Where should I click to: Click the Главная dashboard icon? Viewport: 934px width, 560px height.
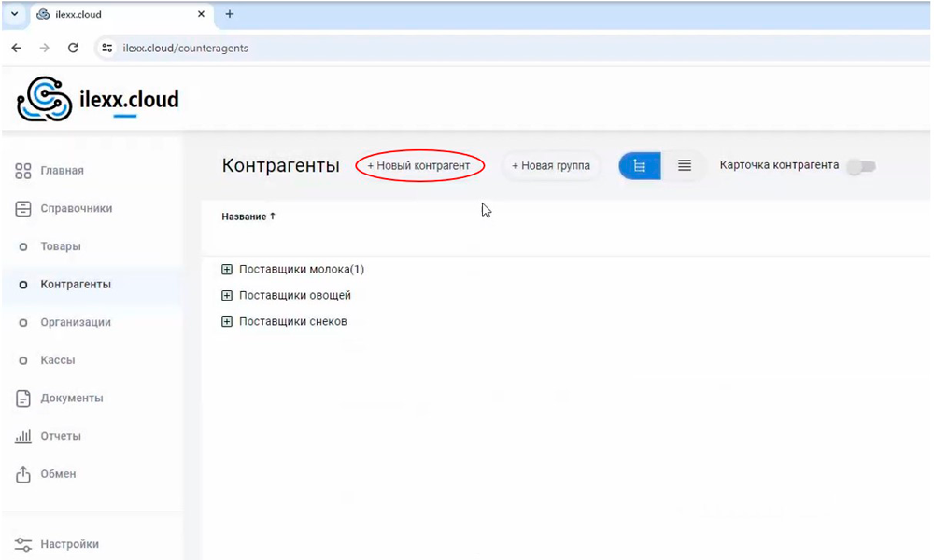coord(23,171)
